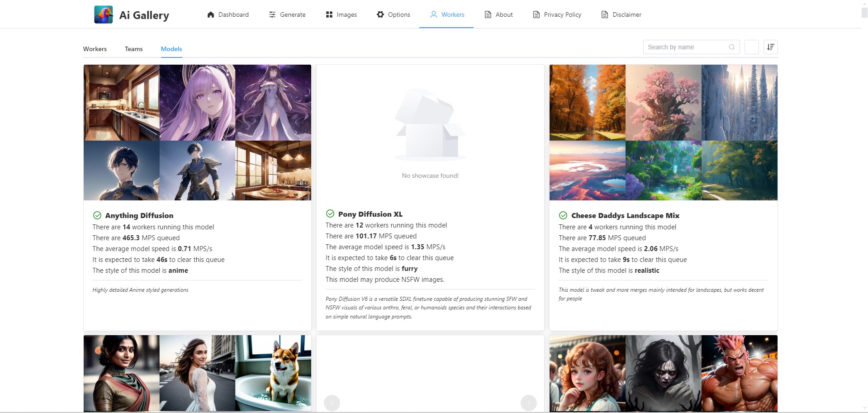Click the sort descending icon button
Viewport: 868px width, 413px height.
click(x=770, y=47)
